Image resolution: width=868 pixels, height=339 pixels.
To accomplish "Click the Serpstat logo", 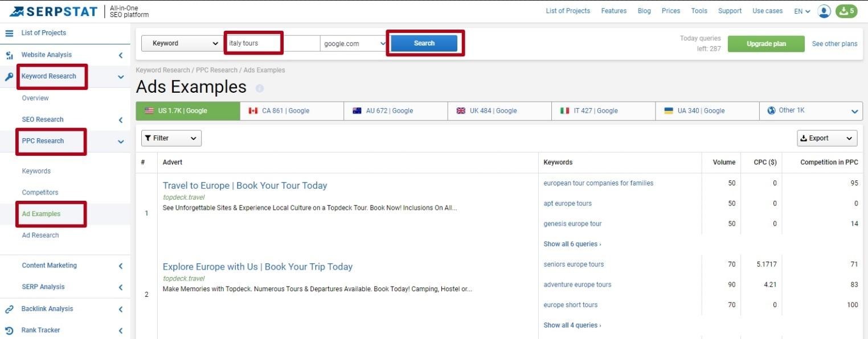I will [54, 11].
